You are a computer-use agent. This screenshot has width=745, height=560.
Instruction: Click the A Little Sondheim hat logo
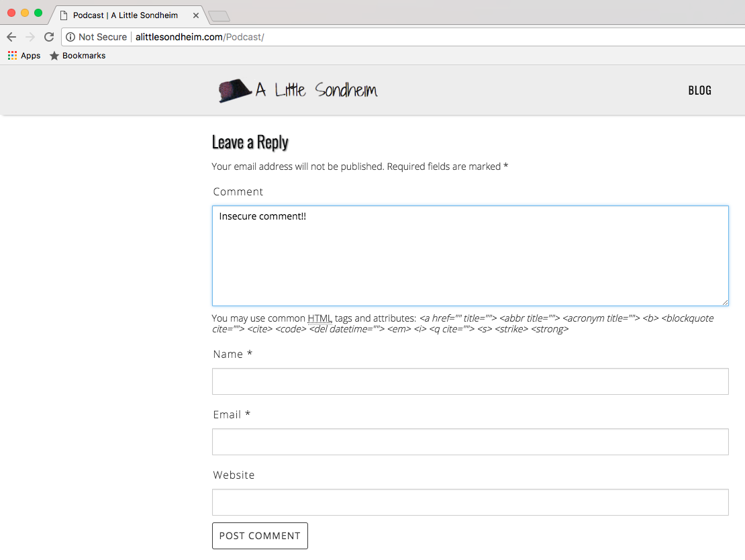click(x=234, y=91)
